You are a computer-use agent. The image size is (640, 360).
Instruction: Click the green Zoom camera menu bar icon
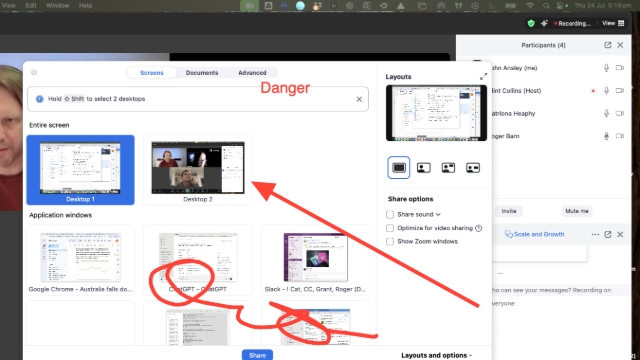[x=249, y=6]
